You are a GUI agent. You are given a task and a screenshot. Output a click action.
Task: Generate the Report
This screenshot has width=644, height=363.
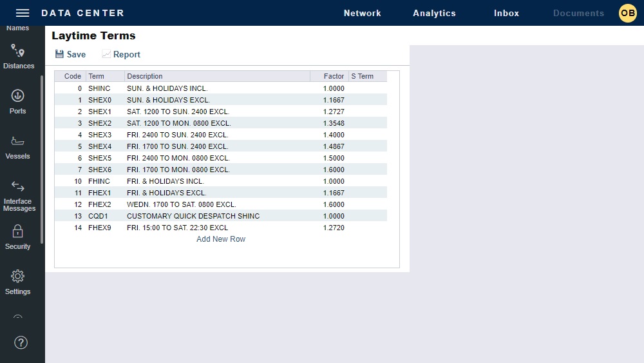(x=120, y=55)
